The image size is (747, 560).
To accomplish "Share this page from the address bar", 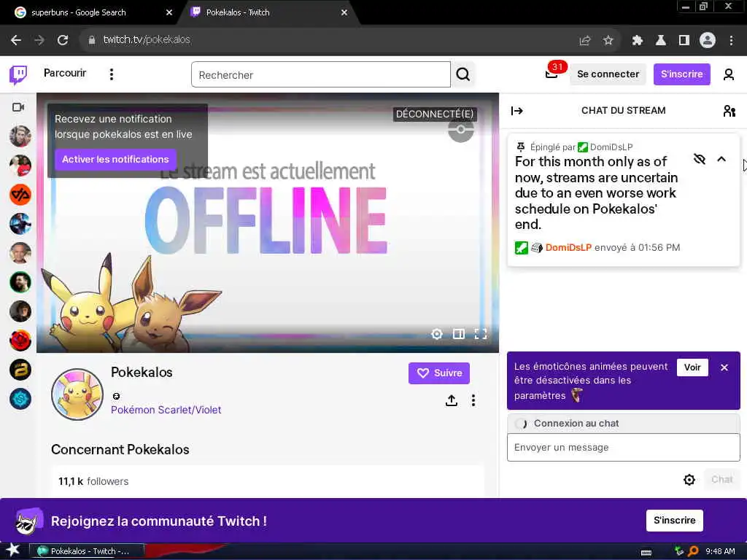I will click(584, 41).
